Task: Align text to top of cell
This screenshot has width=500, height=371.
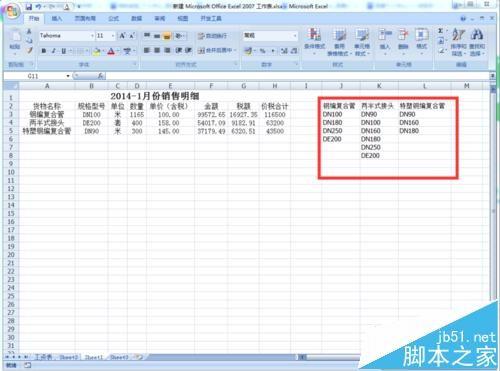Action: click(147, 36)
